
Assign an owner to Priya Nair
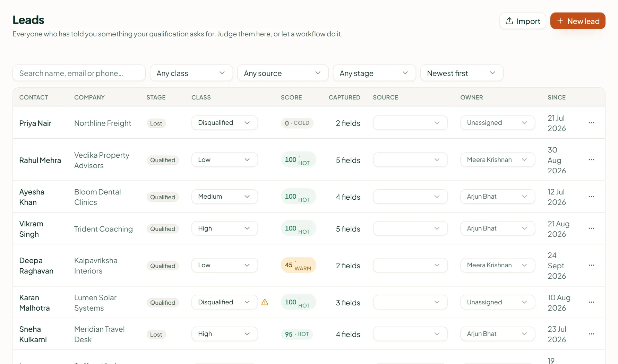tap(498, 123)
